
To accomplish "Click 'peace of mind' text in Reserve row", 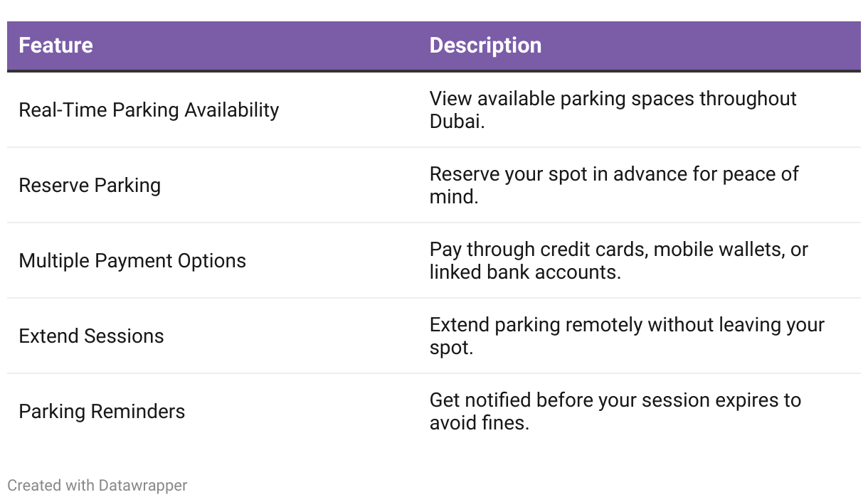I will click(x=614, y=186).
